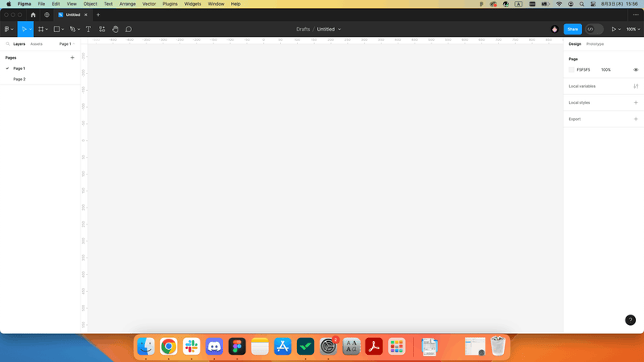Click the page background color swatch
644x362 pixels.
[x=572, y=70]
